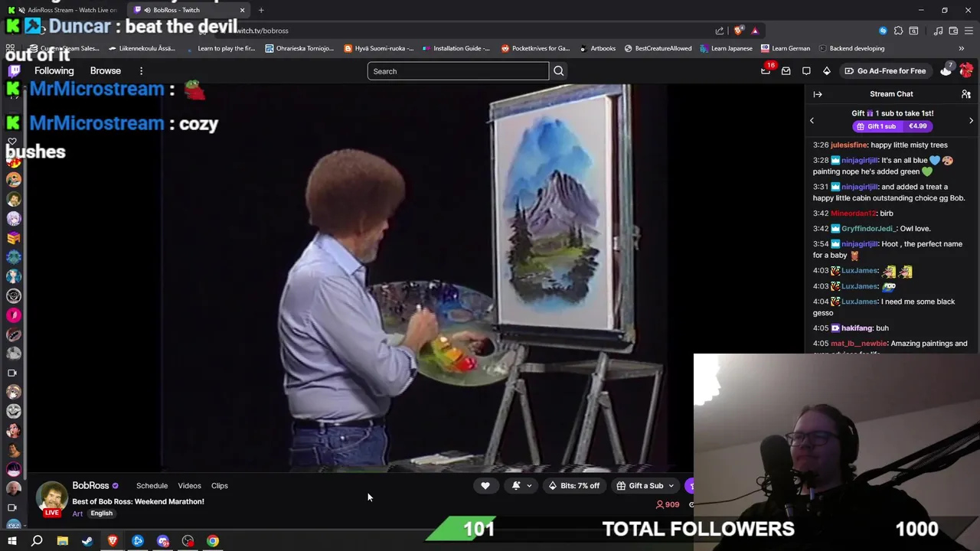Screen dimensions: 980x551
Task: Click BobRoss live avatar thumbnail
Action: (52, 497)
